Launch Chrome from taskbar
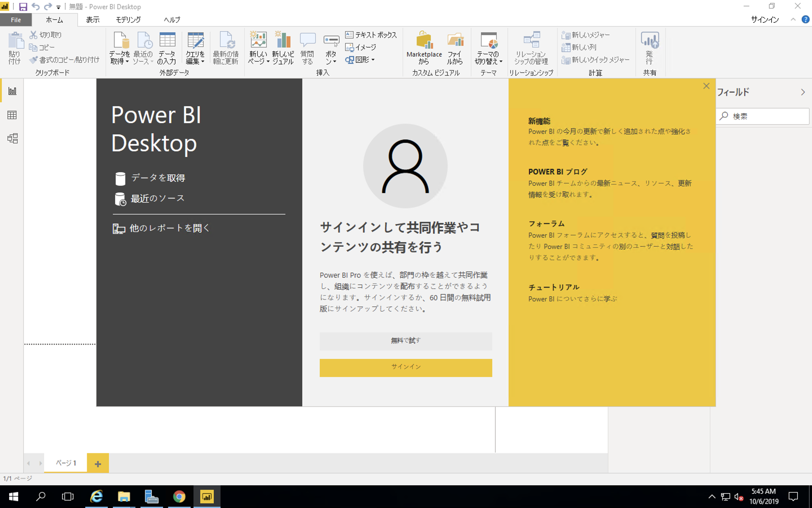This screenshot has width=812, height=508. (x=179, y=496)
